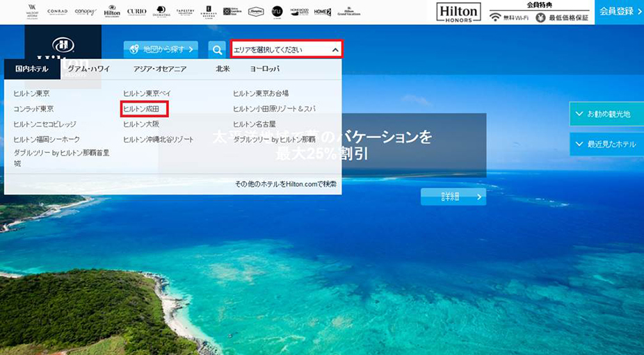Open the Embassy Suites brand logo
644x355 pixels.
(209, 12)
